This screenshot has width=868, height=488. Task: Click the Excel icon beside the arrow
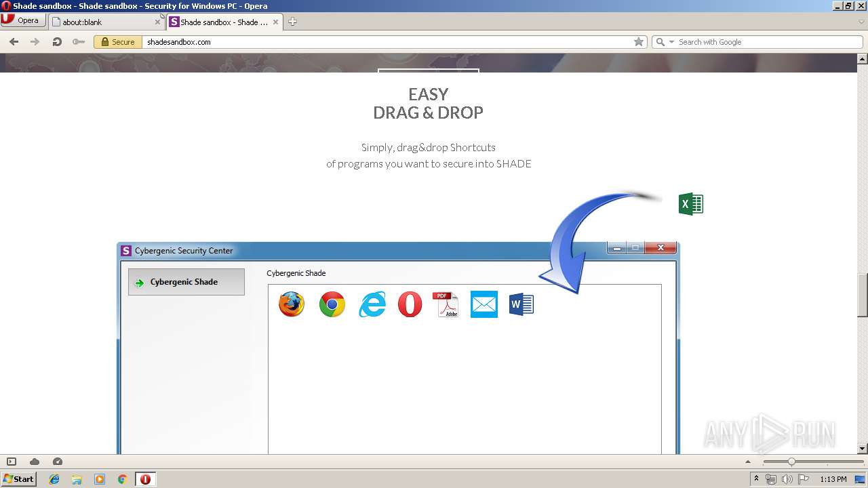click(691, 204)
